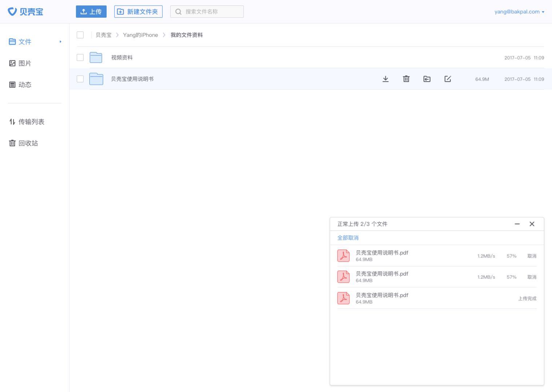The image size is (552, 392).
Task: Check the 贝壳宝使用说明书 folder checkbox
Action: (x=80, y=79)
